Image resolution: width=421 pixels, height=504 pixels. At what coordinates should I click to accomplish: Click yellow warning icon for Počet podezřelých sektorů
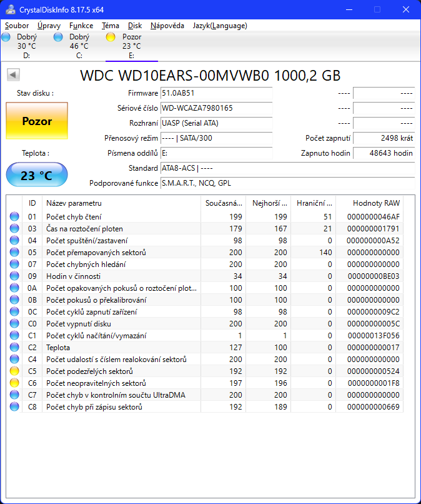tap(14, 371)
